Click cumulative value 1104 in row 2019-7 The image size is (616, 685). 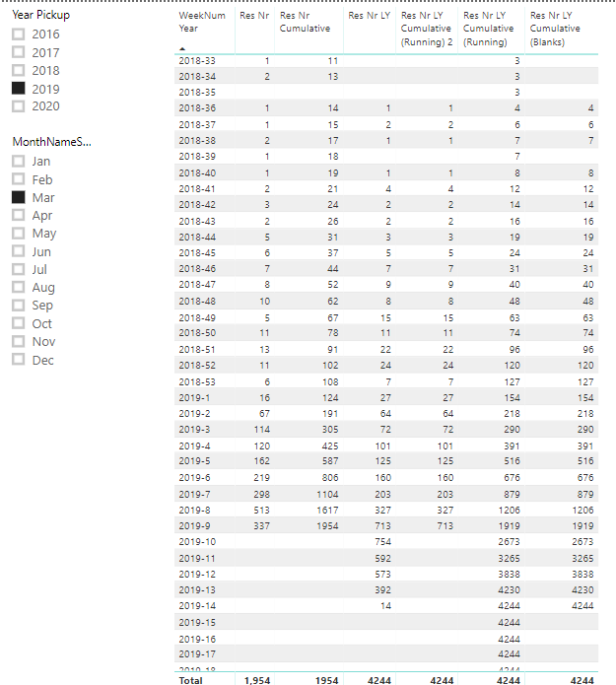coord(327,494)
